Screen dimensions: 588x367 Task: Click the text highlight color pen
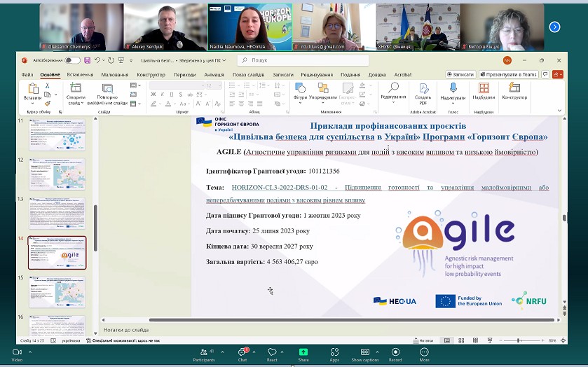point(153,104)
